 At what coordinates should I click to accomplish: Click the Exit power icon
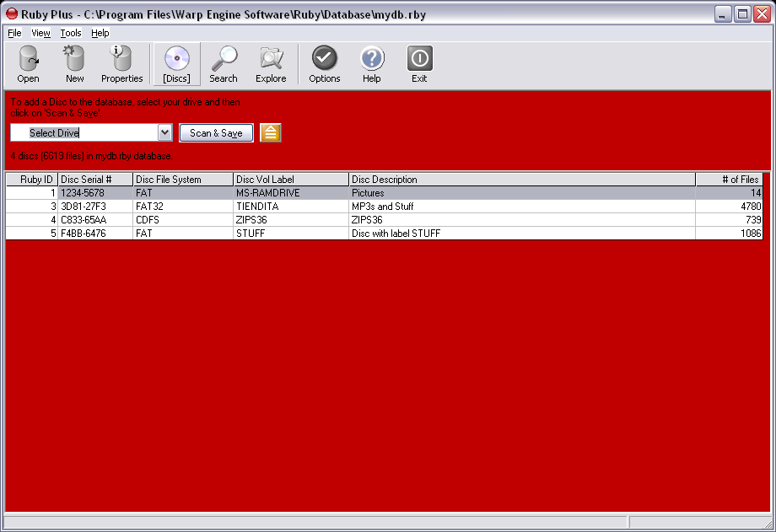pyautogui.click(x=419, y=64)
